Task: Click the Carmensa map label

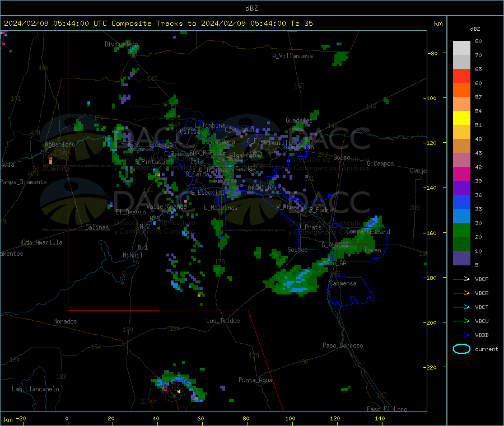Action: (343, 283)
